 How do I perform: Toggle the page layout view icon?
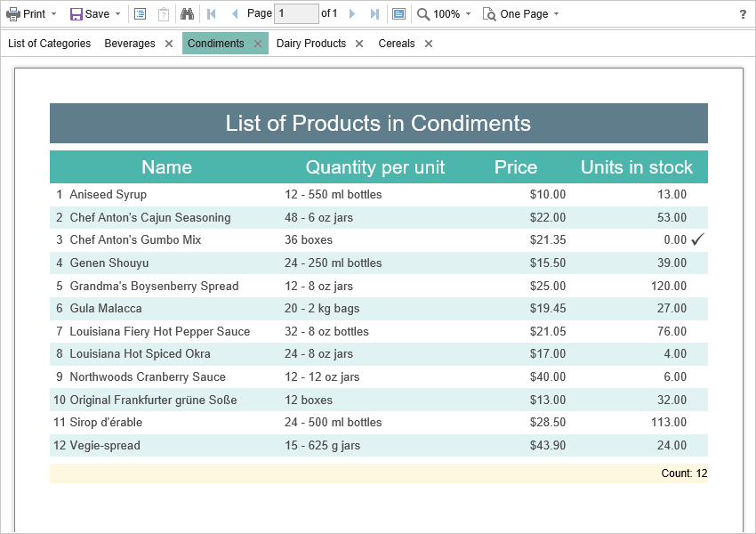pyautogui.click(x=397, y=13)
